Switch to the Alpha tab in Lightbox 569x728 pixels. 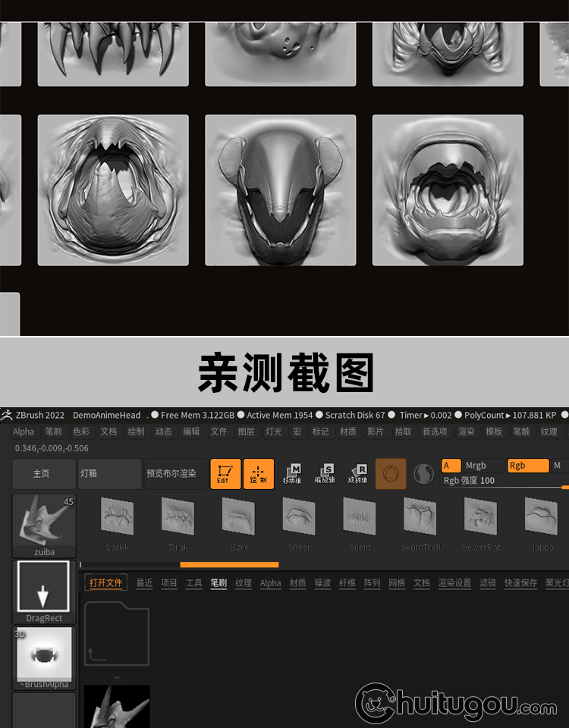click(x=270, y=583)
